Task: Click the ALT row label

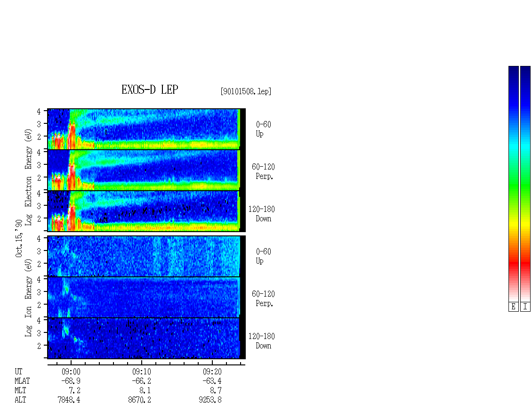Action: coord(20,400)
